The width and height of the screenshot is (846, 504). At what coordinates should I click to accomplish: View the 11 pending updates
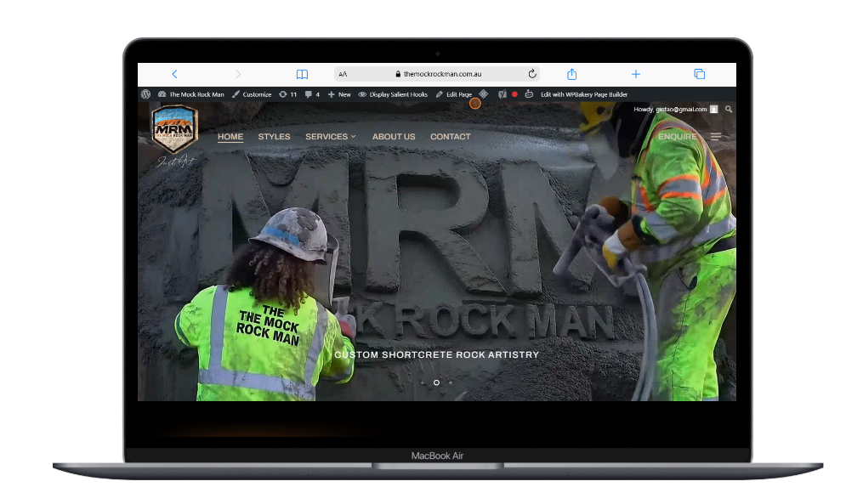tap(288, 94)
